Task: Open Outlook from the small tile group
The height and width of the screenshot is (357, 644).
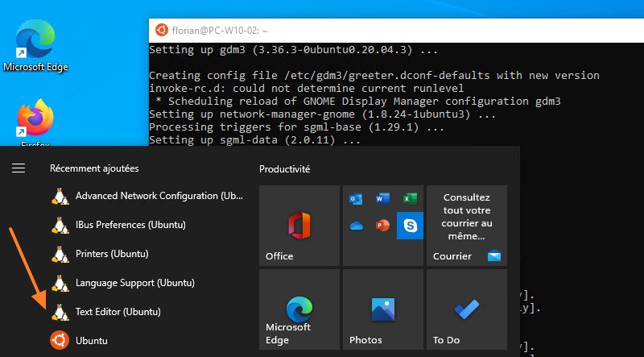Action: tap(357, 198)
